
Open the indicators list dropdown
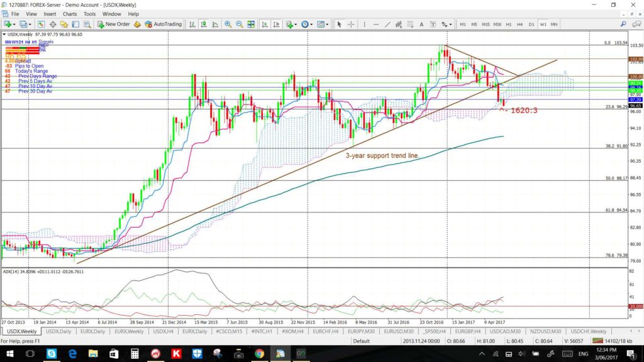tap(296, 25)
